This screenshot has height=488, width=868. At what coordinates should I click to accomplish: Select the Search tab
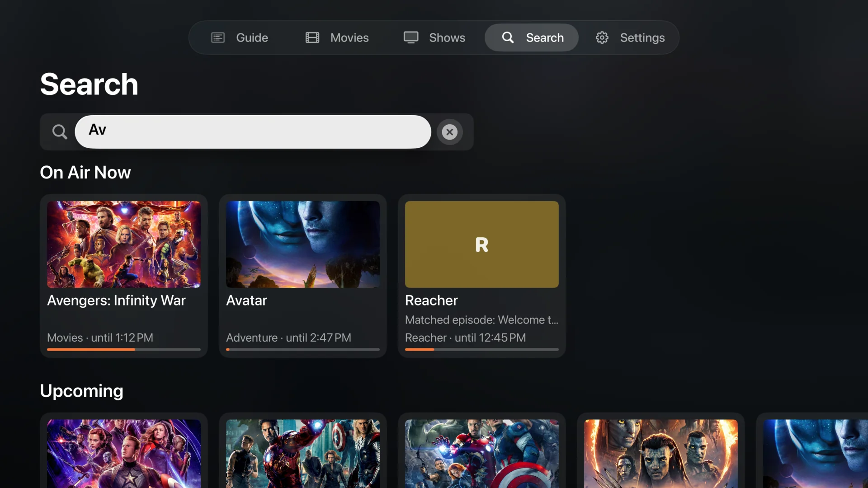pyautogui.click(x=532, y=38)
